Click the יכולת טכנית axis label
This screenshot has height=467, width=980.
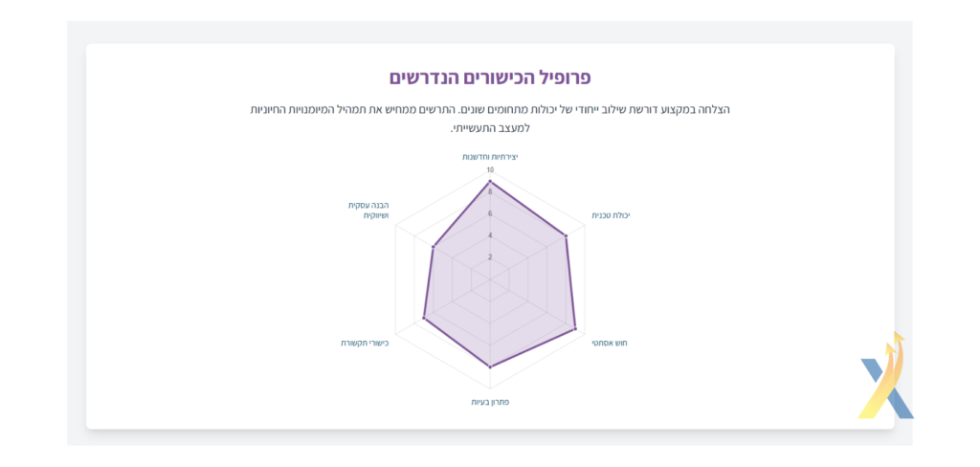611,215
